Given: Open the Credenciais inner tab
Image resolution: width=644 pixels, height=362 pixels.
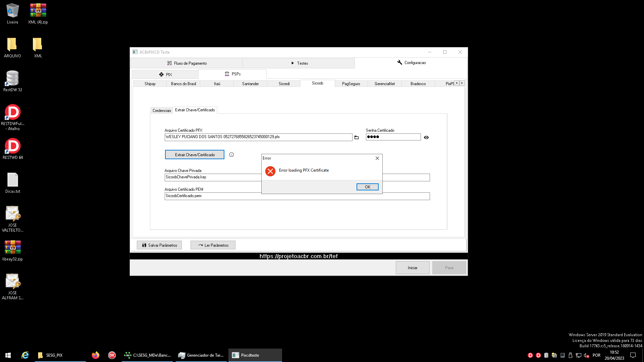Looking at the screenshot, I should [x=162, y=111].
